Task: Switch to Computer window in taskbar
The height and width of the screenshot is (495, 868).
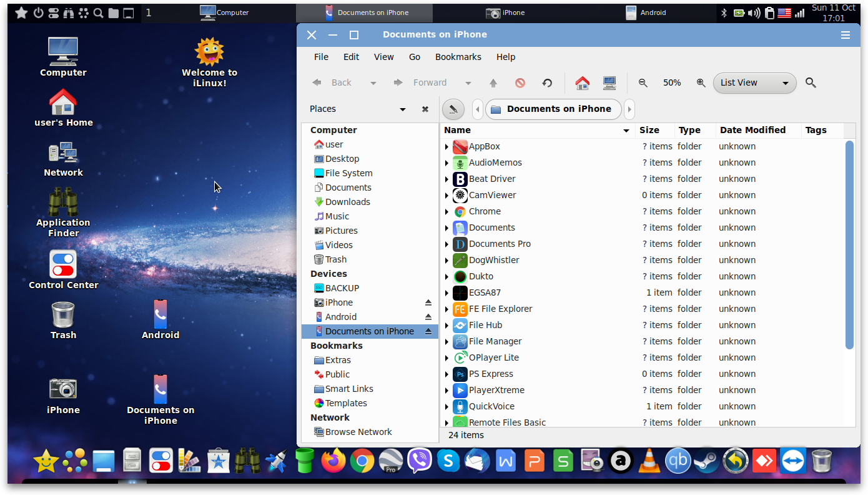Action: [x=224, y=12]
